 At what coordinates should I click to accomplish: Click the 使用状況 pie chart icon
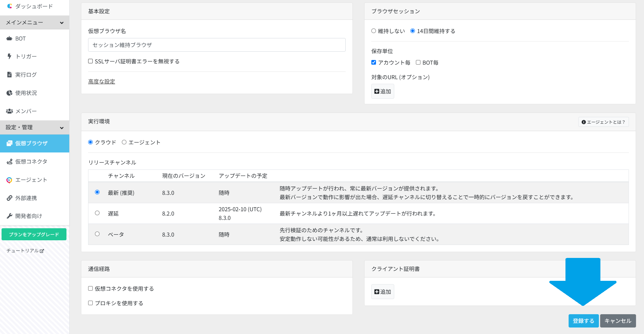[x=9, y=93]
